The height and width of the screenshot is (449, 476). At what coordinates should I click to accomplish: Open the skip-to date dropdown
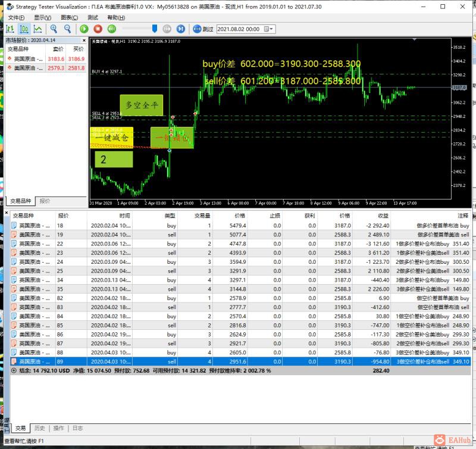click(x=271, y=29)
